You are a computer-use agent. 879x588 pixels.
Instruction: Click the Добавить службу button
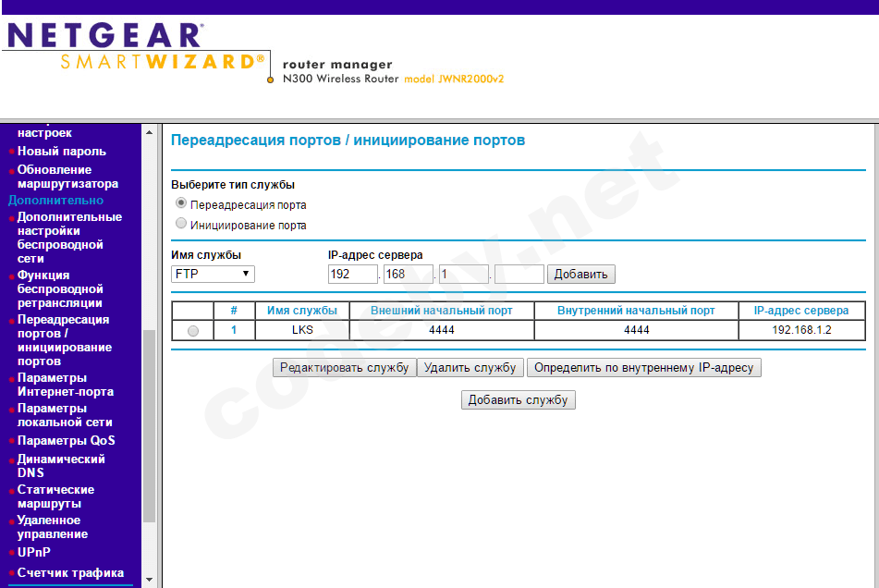(x=518, y=399)
